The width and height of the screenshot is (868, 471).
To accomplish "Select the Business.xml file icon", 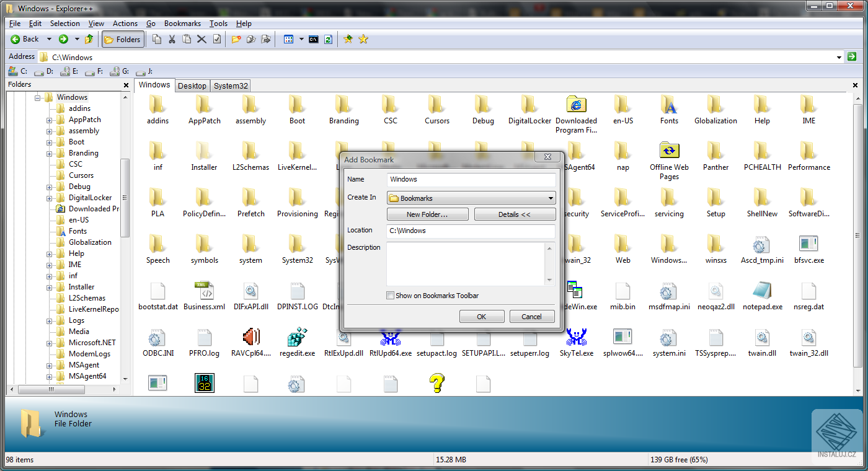I will (x=205, y=291).
